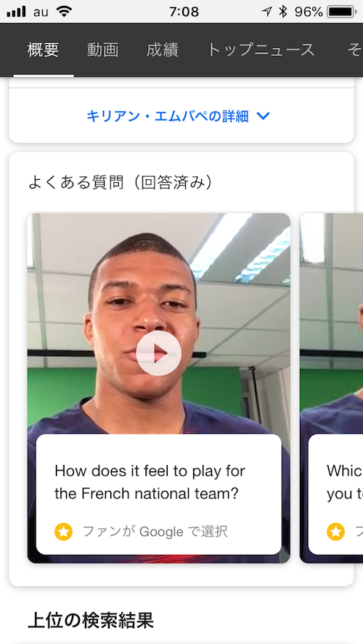Expand chevron next to キリアン・エムバペの詳細
The height and width of the screenshot is (644, 363).
click(x=263, y=116)
